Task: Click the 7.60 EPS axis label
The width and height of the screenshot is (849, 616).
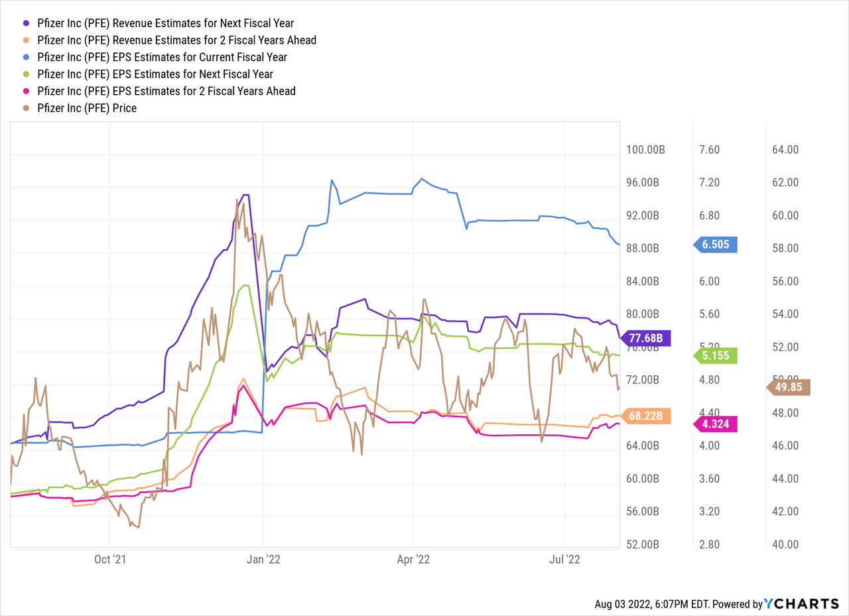Action: (710, 150)
